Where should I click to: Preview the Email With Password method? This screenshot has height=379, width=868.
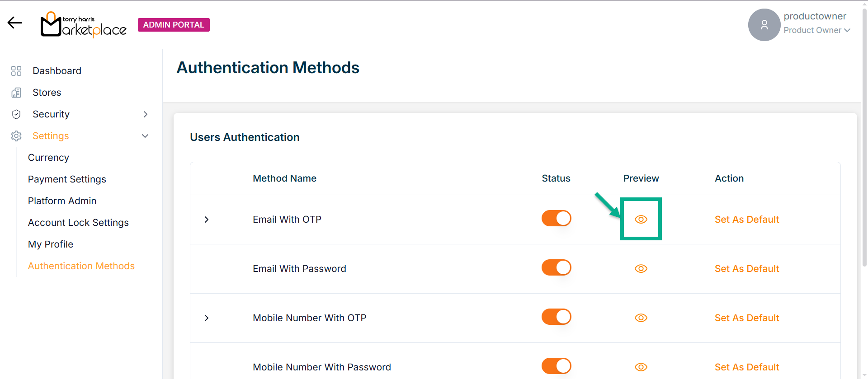641,269
